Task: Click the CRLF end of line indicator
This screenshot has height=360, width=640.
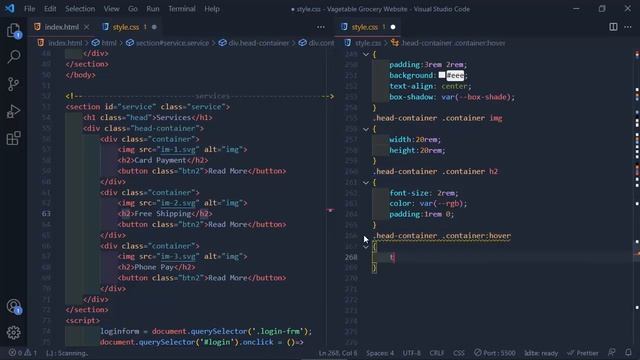Action: [436, 353]
